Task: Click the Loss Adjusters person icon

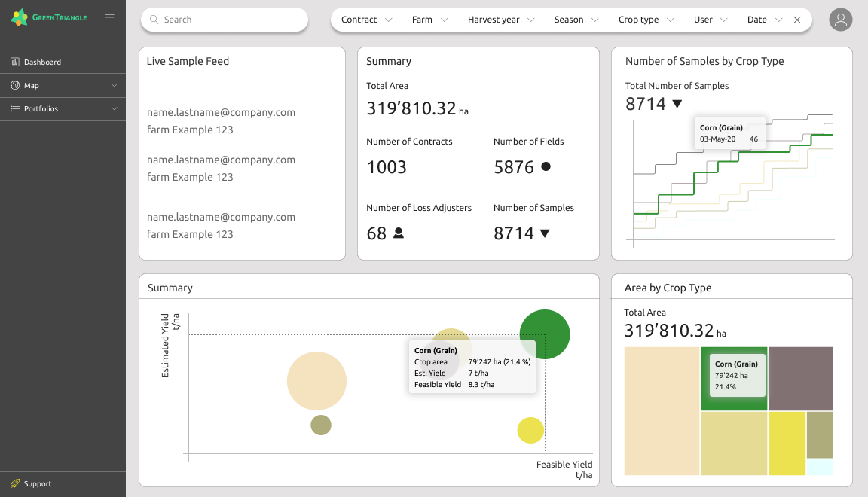Action: [399, 233]
